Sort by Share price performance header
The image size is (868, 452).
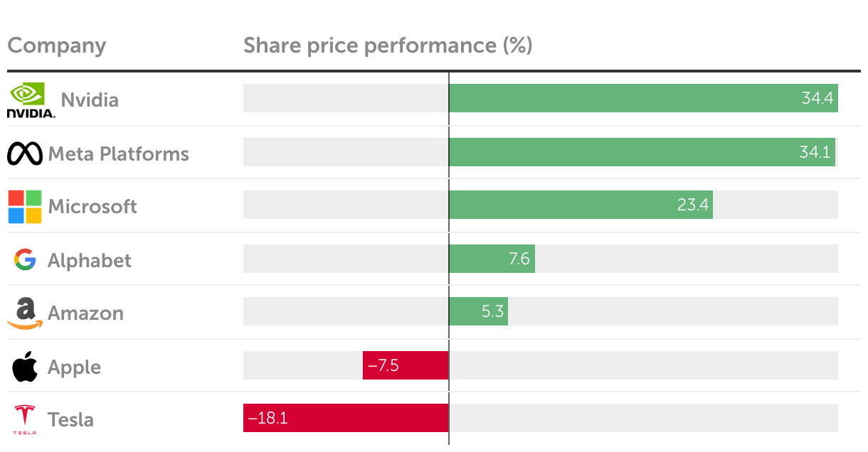coord(388,45)
